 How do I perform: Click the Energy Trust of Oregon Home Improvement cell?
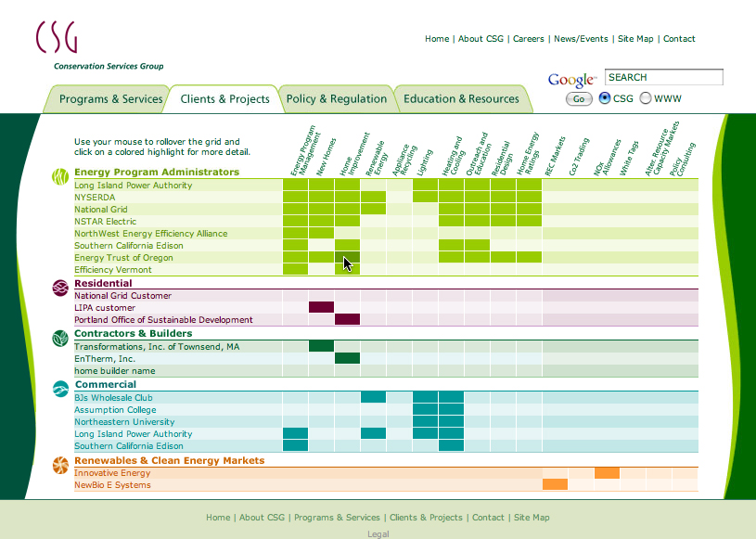(x=347, y=257)
